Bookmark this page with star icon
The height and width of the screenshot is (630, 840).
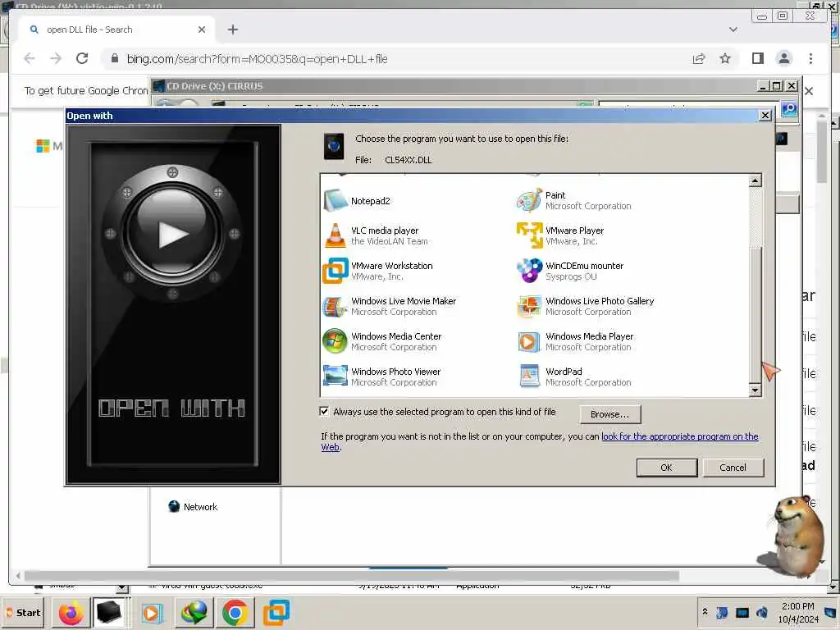click(x=725, y=58)
